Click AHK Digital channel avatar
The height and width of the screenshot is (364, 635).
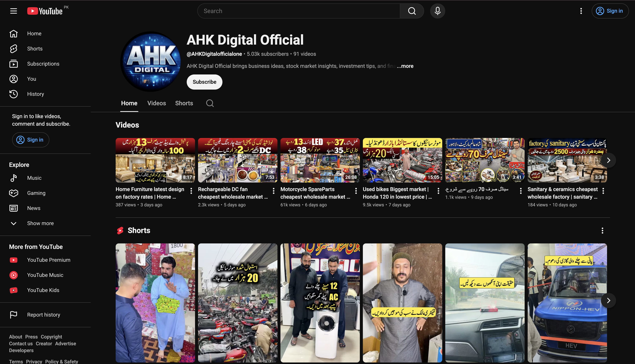coord(150,61)
